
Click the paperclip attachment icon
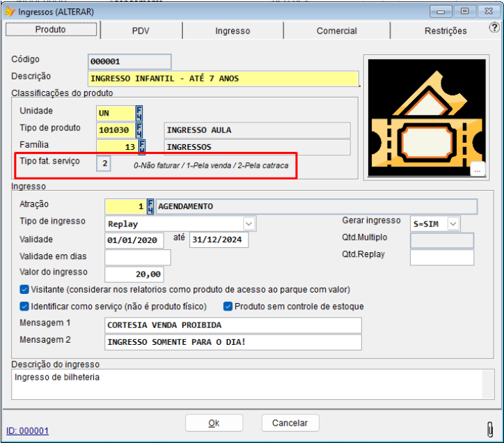pos(489,427)
